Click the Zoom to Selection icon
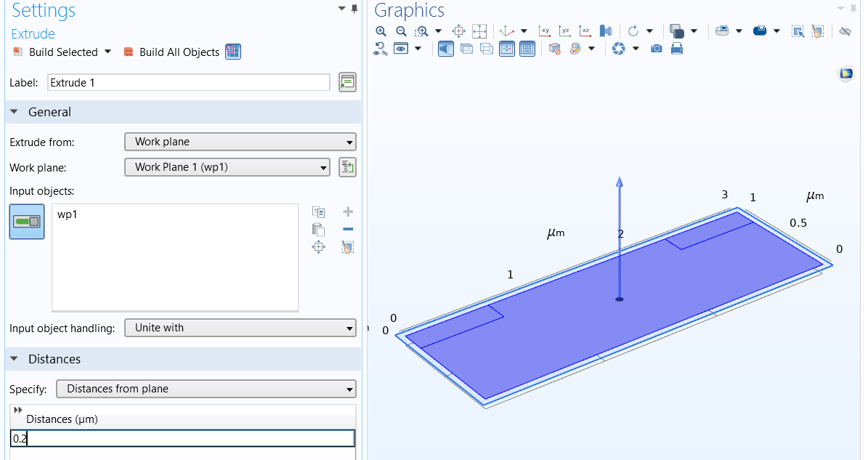This screenshot has width=868, height=460. point(459,31)
